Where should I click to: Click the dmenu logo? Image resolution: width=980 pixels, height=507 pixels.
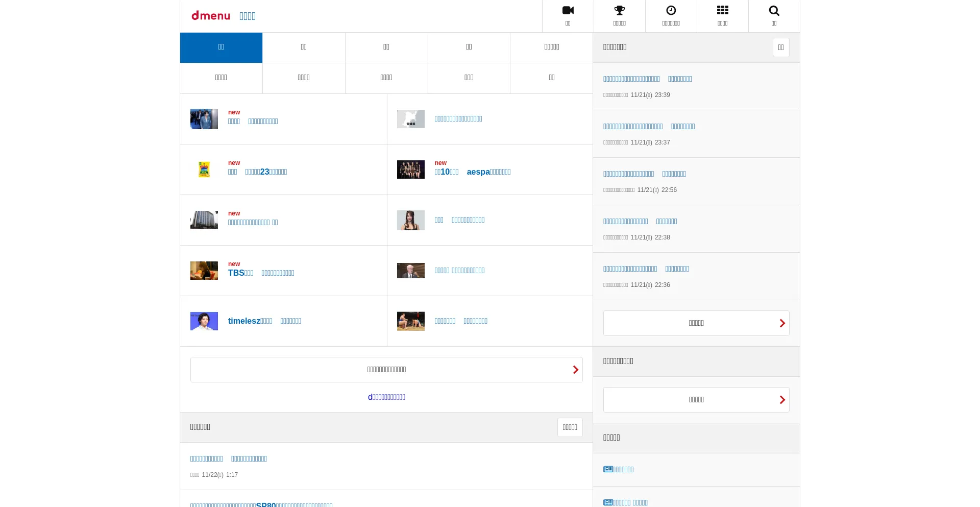(x=211, y=16)
